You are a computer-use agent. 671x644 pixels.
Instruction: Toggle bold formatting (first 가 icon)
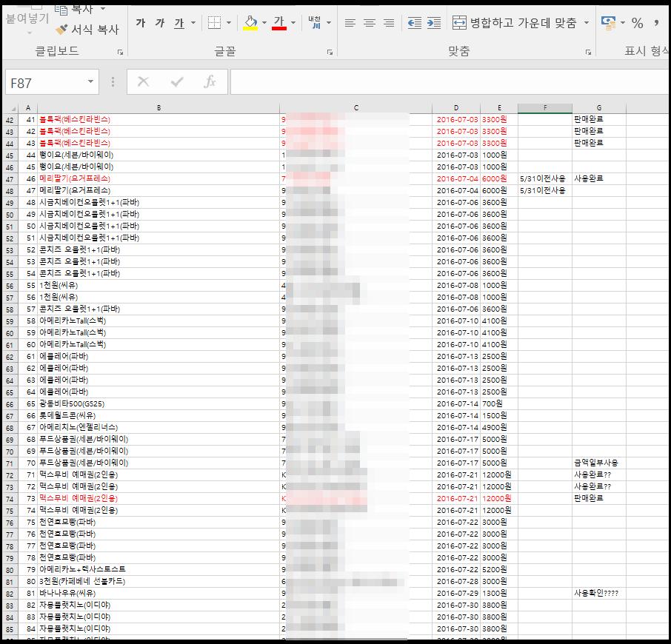point(141,24)
